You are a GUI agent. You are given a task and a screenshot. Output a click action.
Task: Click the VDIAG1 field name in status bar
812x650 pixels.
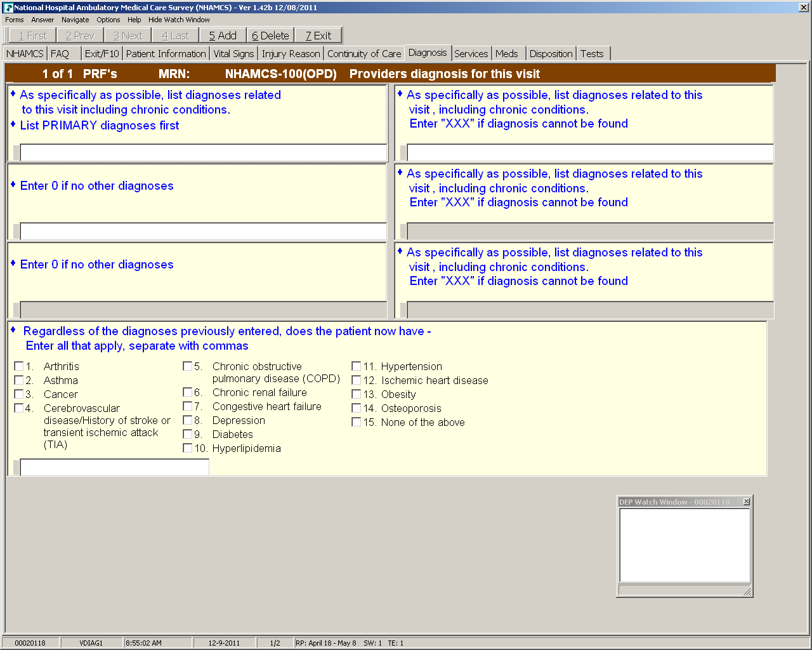click(x=91, y=643)
